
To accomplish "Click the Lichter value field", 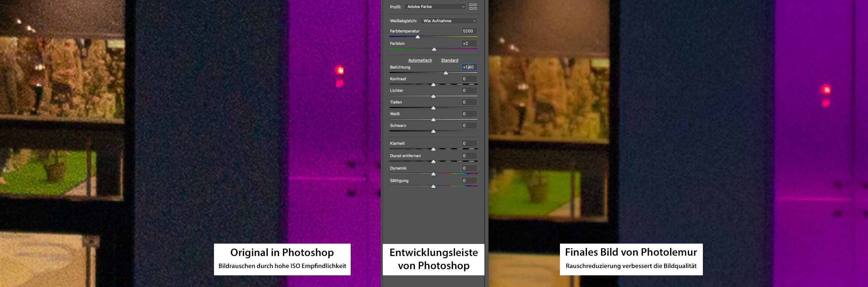I will point(469,90).
